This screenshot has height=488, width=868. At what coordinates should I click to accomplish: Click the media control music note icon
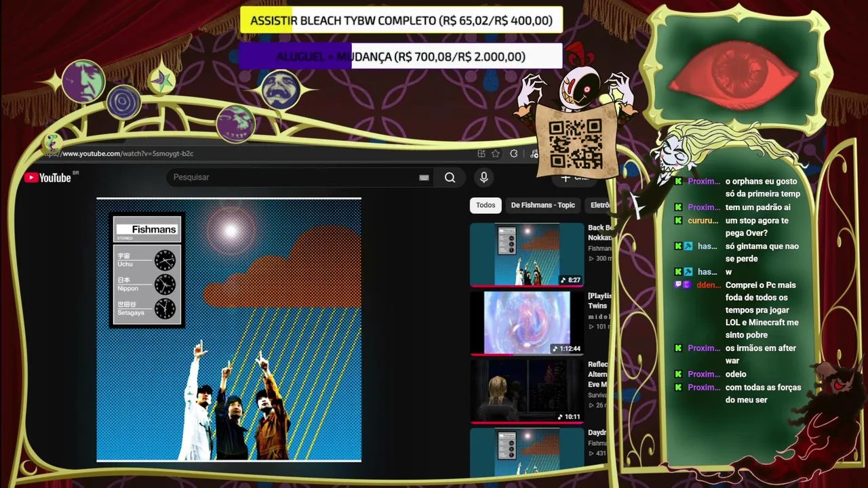(x=534, y=154)
